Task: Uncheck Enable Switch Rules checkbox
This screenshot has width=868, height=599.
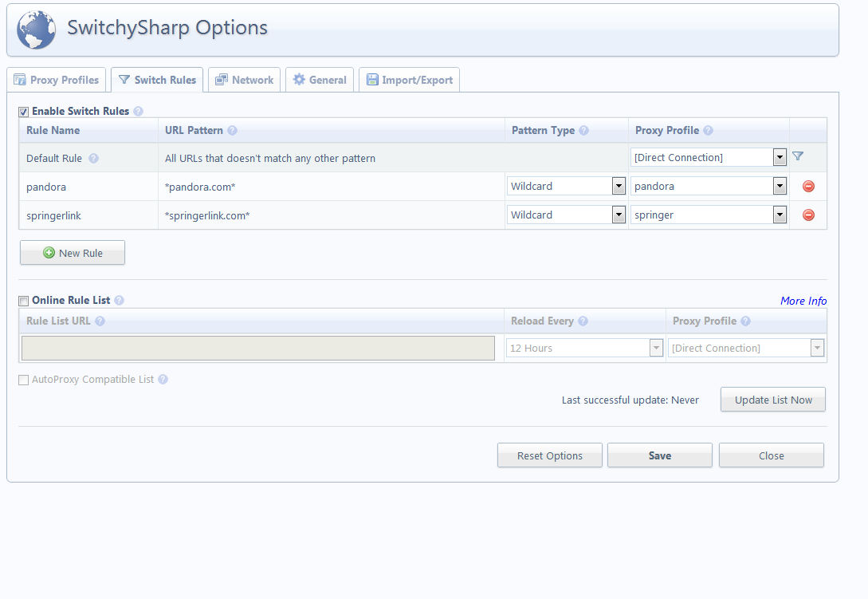Action: coord(24,112)
